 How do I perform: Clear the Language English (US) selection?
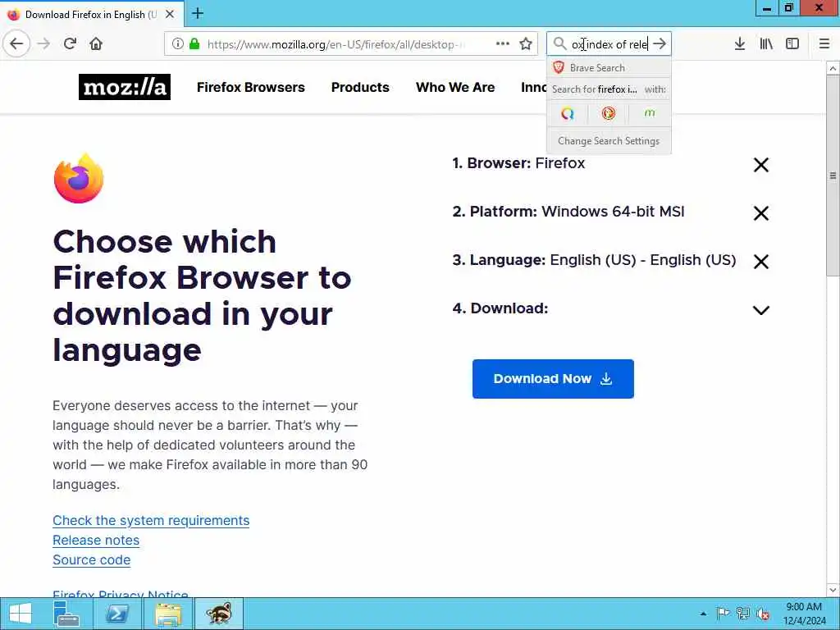click(761, 262)
